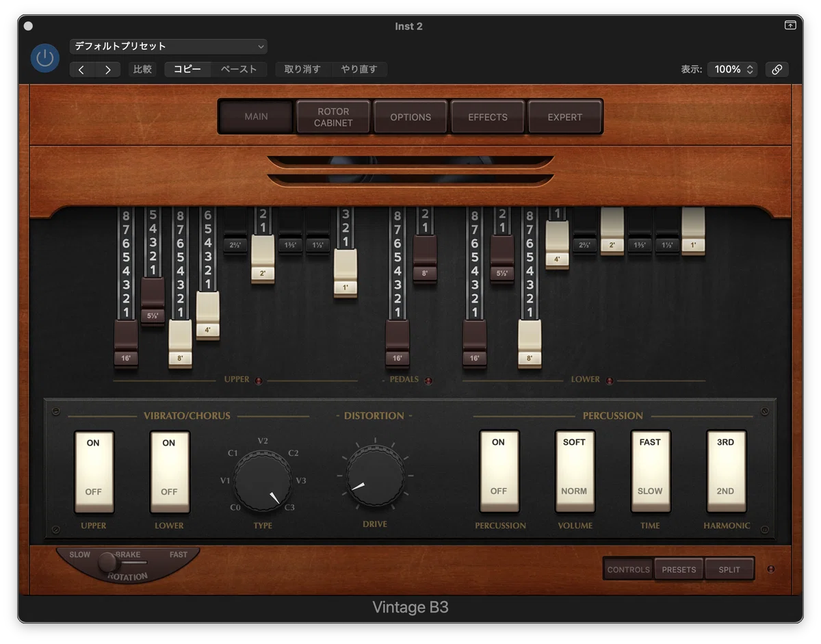The image size is (821, 644).
Task: Click the Lower 8' drawbar handle
Action: (530, 344)
